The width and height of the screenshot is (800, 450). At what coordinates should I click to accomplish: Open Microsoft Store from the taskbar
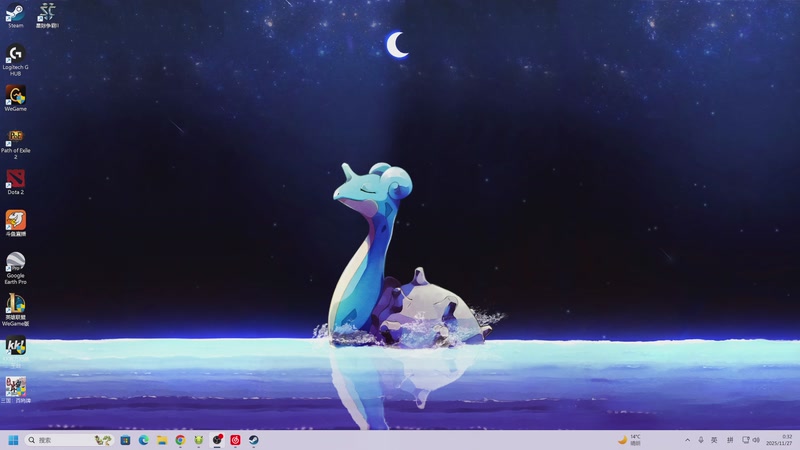(x=125, y=440)
